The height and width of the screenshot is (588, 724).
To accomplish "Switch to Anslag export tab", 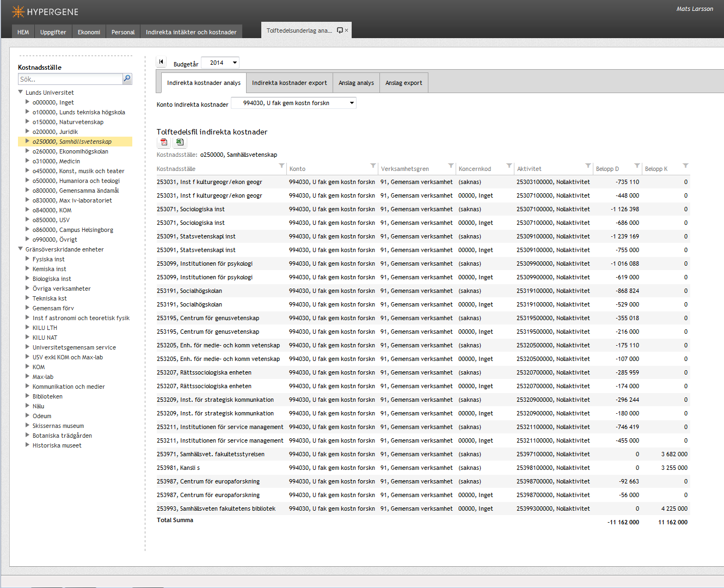I will click(x=404, y=83).
